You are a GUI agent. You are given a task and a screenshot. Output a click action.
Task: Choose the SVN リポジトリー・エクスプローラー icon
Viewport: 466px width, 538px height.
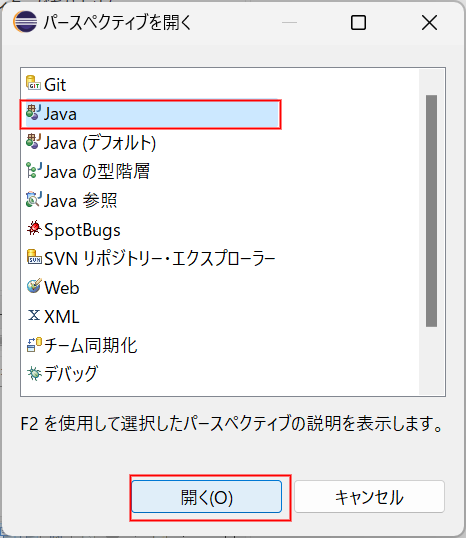pos(34,257)
